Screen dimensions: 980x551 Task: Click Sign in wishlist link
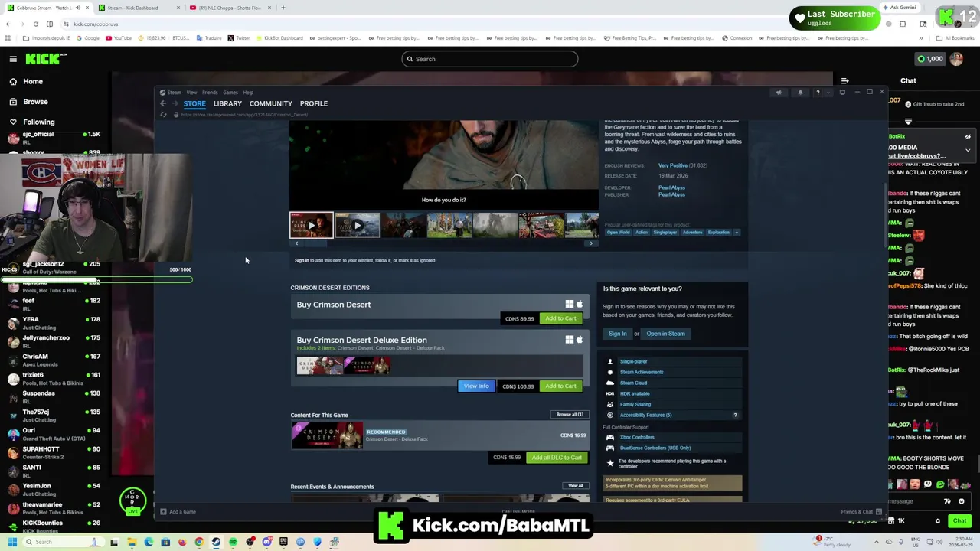pyautogui.click(x=302, y=260)
